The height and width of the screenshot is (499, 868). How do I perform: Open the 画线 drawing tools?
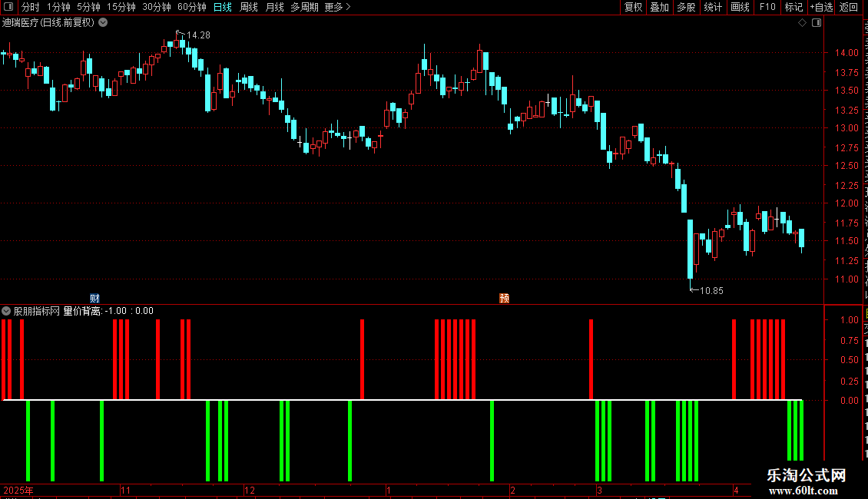coord(740,7)
